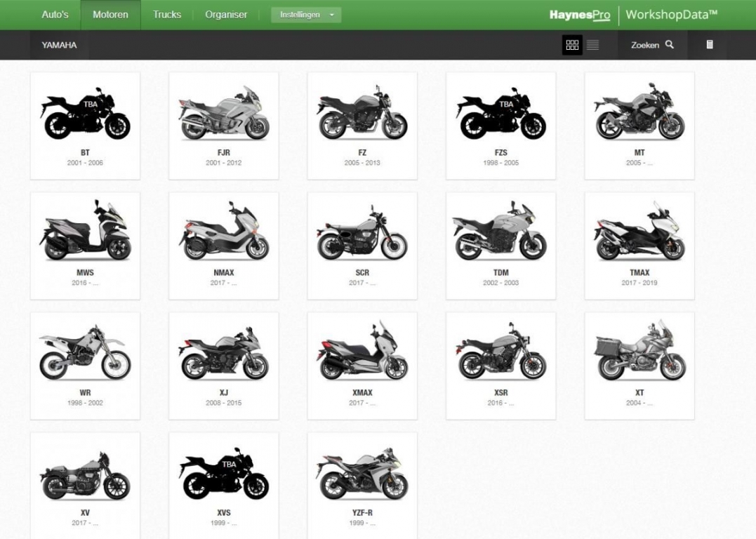Click the WorkshopData logo text
This screenshot has height=539, width=756.
(x=671, y=15)
